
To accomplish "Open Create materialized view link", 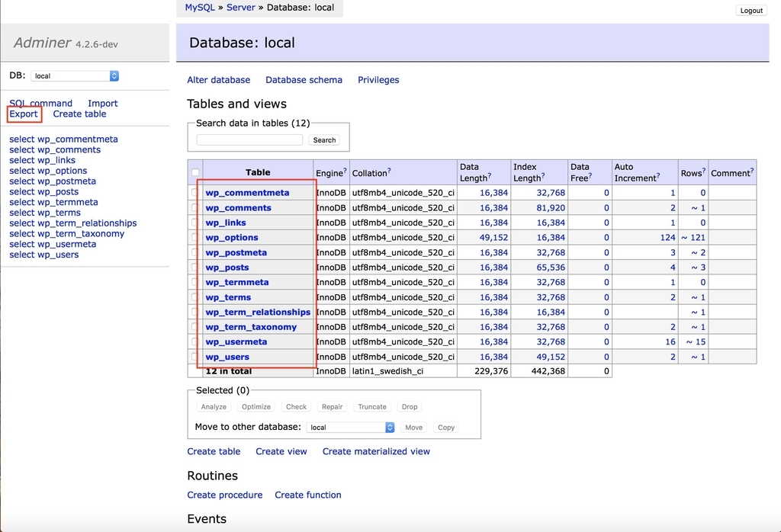I will pos(376,451).
